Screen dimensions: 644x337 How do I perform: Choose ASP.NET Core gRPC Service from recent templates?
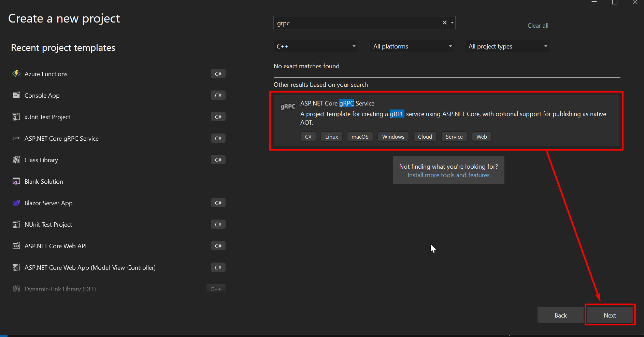tap(61, 139)
